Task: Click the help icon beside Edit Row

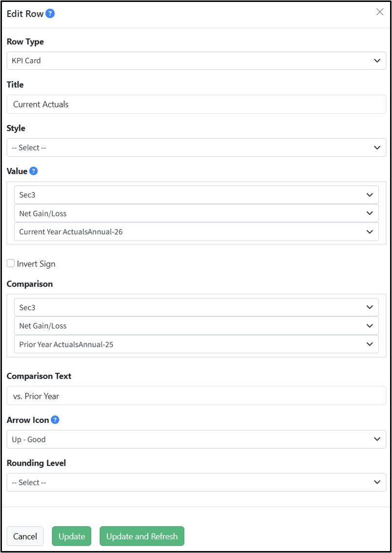Action: (50, 14)
